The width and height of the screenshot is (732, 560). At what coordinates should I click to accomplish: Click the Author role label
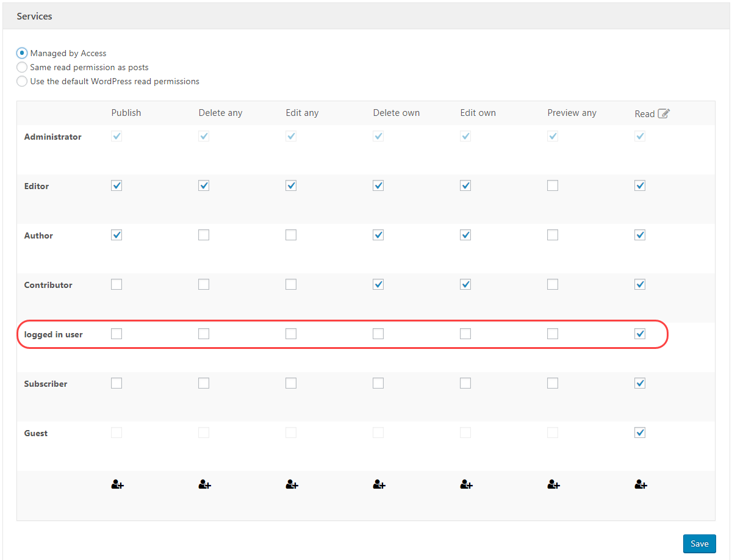click(x=38, y=235)
